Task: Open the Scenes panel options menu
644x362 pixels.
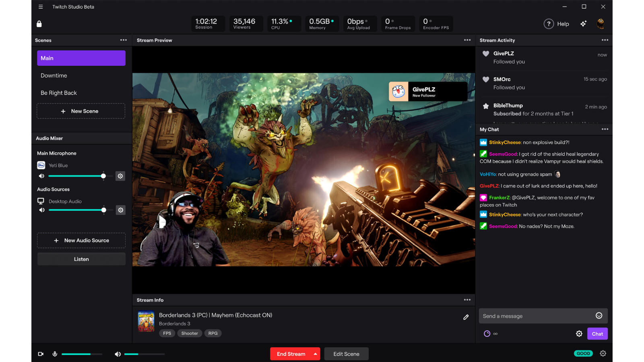Action: pyautogui.click(x=123, y=40)
